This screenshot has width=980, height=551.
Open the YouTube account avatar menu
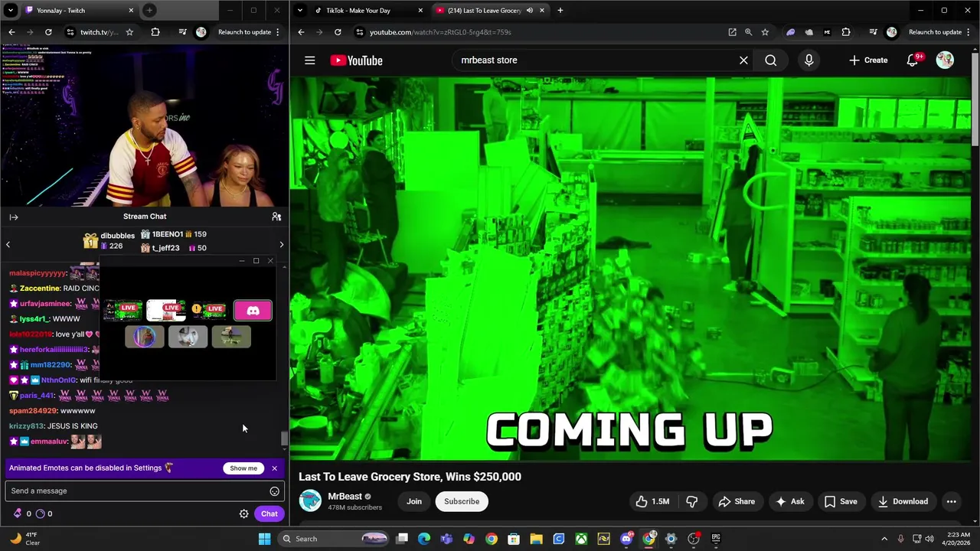[x=945, y=60]
